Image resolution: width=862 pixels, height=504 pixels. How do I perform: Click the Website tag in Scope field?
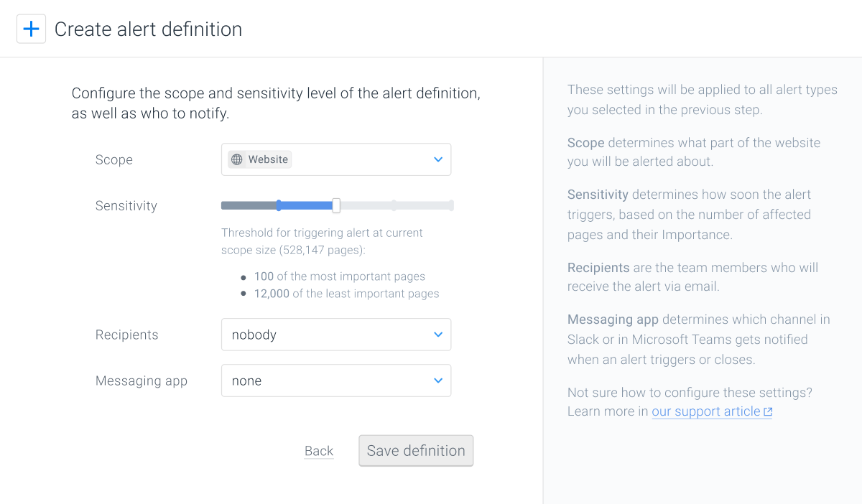(x=260, y=159)
